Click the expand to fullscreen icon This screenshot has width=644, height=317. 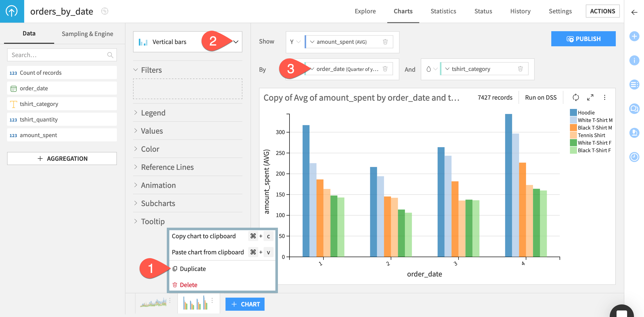tap(590, 98)
